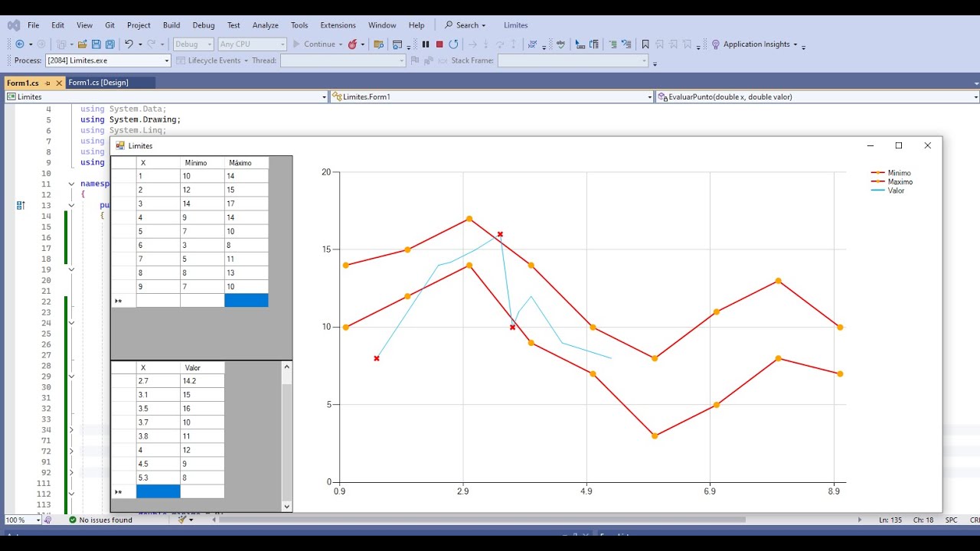Click the Save floppy disk icon

[96, 44]
